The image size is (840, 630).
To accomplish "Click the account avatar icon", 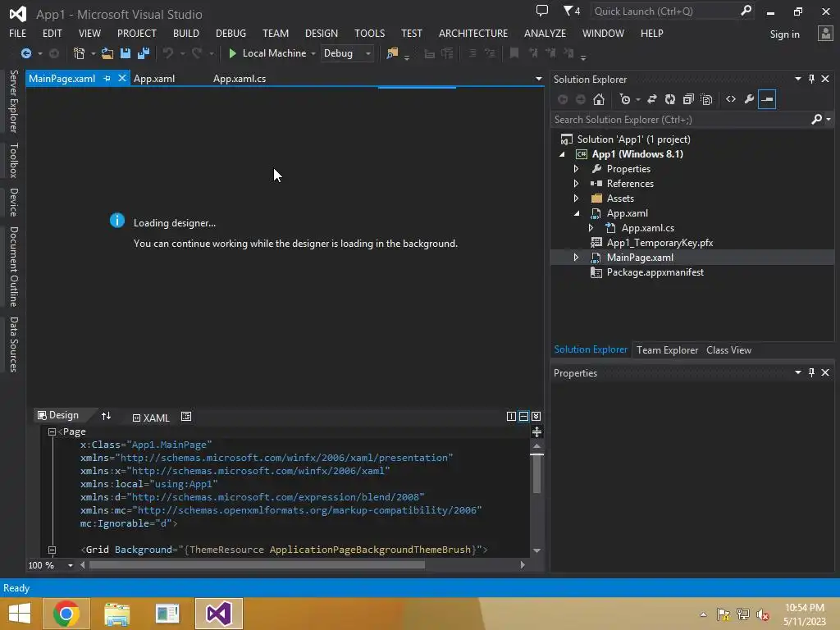I will click(825, 34).
